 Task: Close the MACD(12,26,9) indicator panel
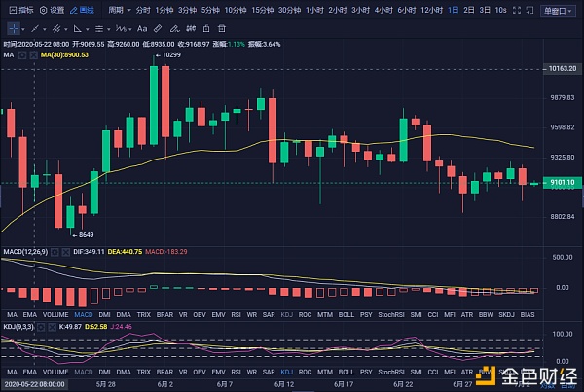65,252
